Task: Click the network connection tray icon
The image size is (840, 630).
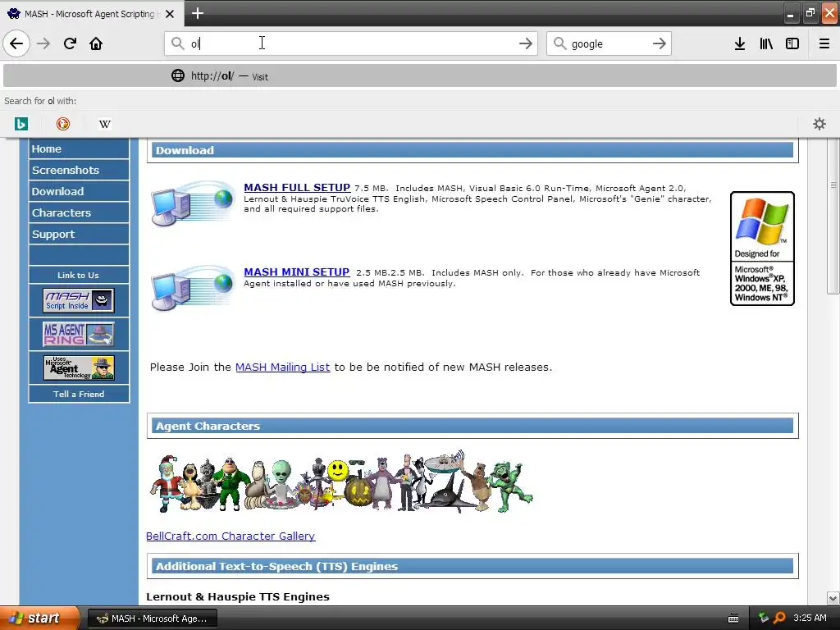Action: pyautogui.click(x=764, y=618)
